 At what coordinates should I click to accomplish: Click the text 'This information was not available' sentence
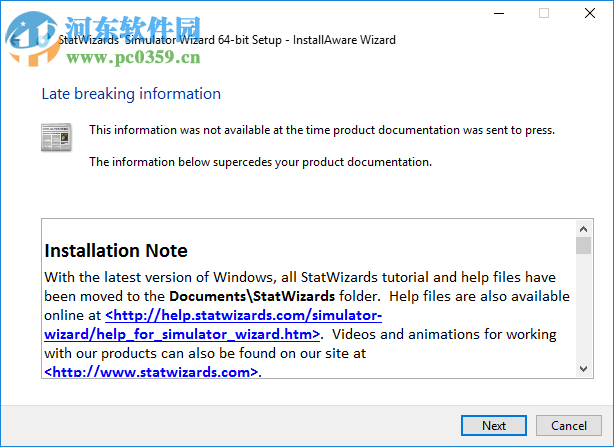click(322, 130)
